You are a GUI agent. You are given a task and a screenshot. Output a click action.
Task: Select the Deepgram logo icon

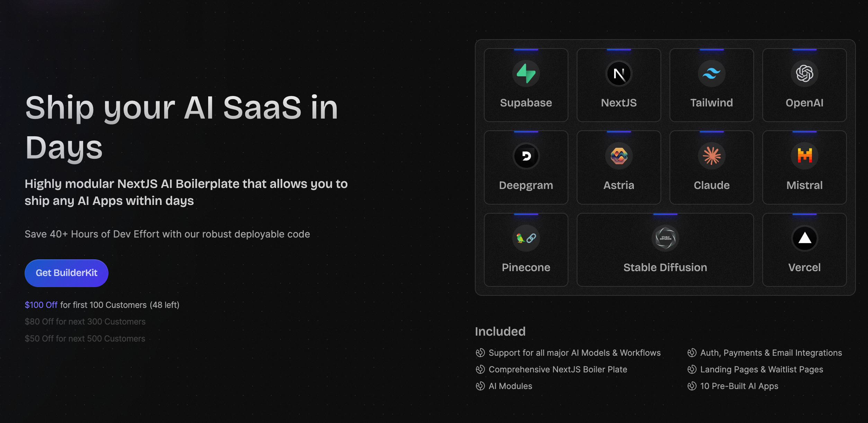click(x=526, y=156)
